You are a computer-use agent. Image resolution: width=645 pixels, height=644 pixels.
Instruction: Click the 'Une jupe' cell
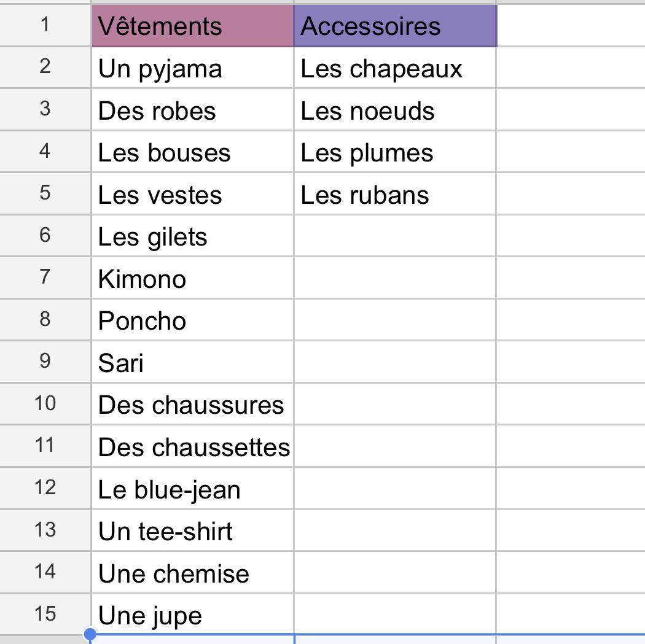[192, 614]
